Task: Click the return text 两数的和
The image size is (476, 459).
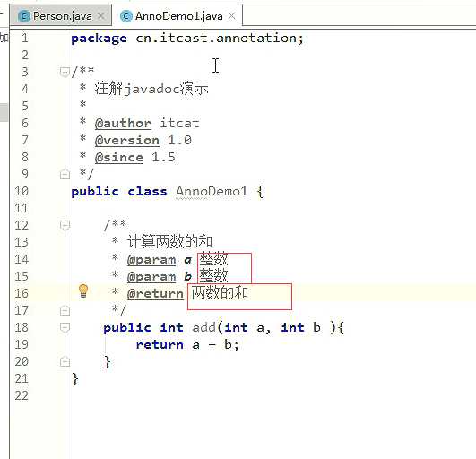Action: pyautogui.click(x=220, y=292)
